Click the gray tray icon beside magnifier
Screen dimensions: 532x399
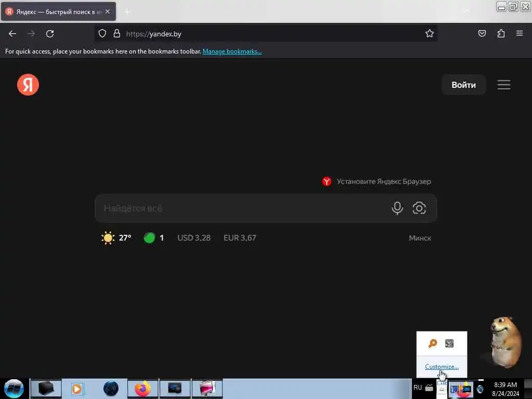(x=449, y=343)
